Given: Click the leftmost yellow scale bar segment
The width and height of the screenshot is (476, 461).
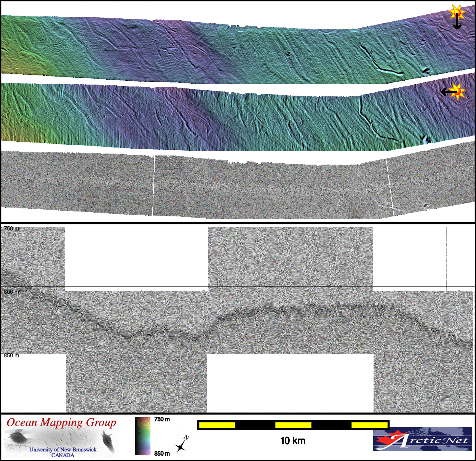Looking at the screenshot, I should click(x=217, y=425).
